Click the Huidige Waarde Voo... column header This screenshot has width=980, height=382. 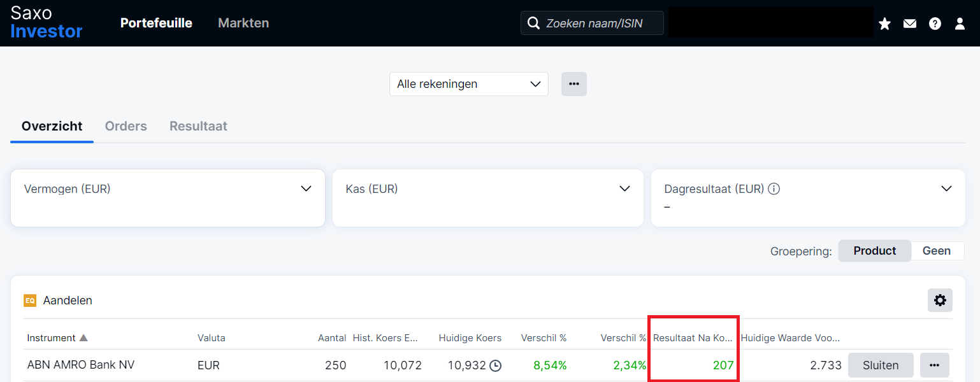791,338
